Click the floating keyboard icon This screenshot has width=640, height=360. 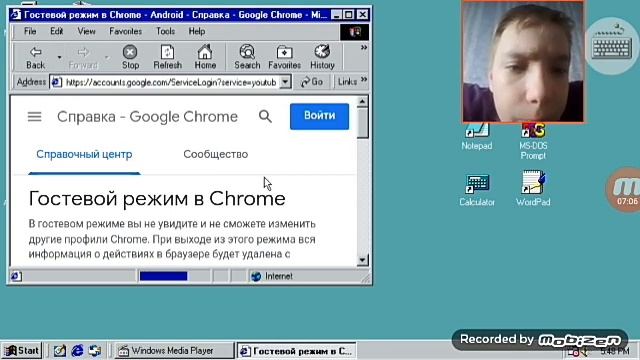pos(611,46)
